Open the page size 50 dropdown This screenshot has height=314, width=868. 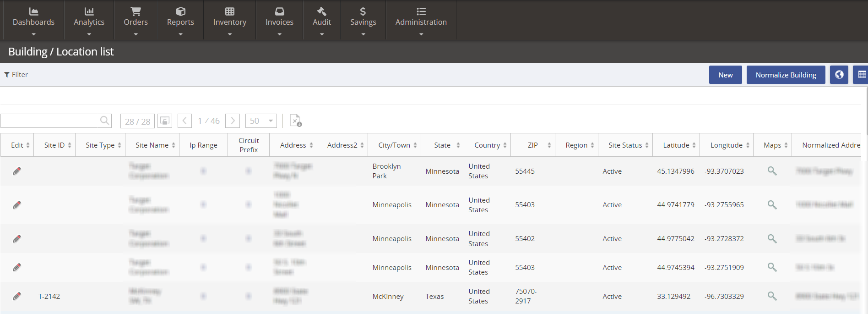(x=261, y=121)
